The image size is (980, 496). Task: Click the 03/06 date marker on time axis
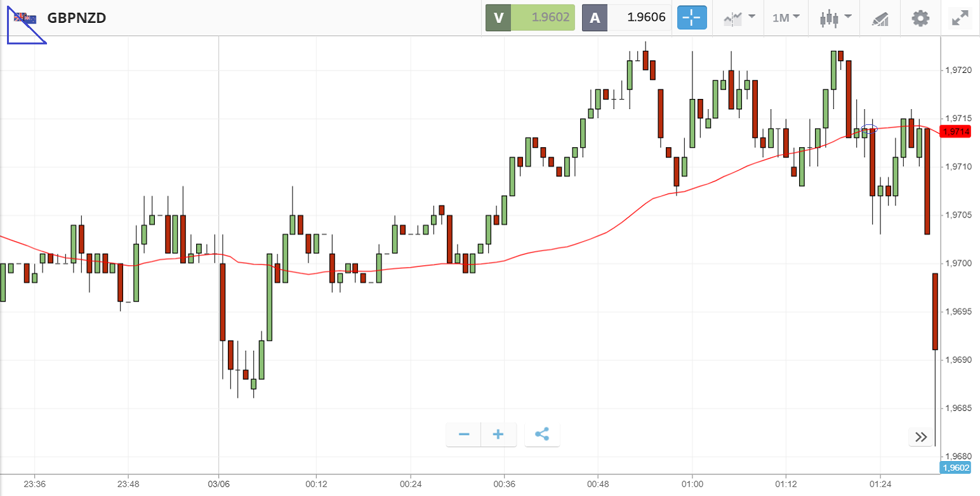tap(218, 484)
